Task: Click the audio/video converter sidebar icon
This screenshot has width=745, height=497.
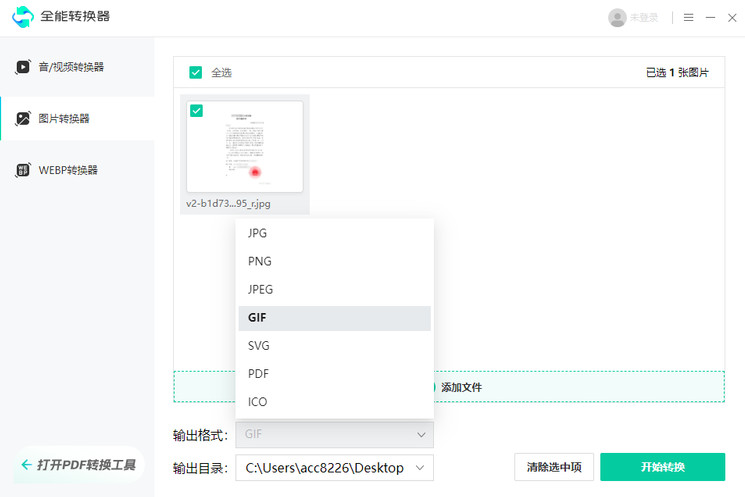Action: click(22, 67)
